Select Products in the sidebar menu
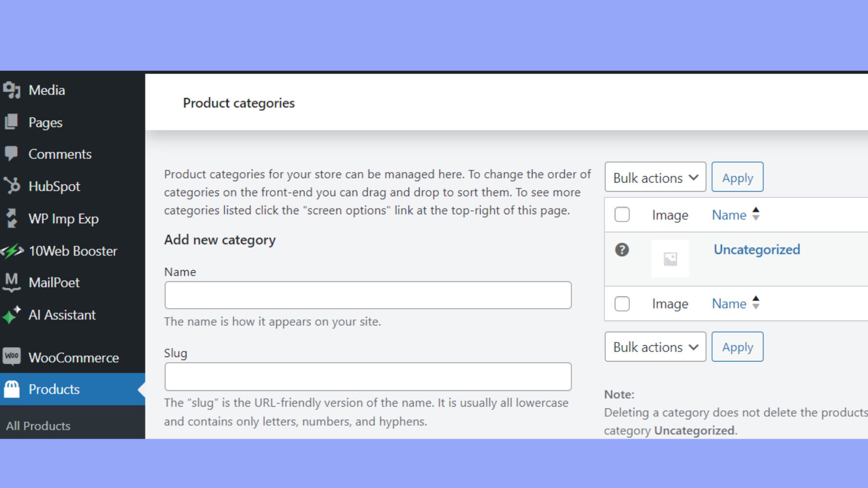868x488 pixels. (54, 389)
